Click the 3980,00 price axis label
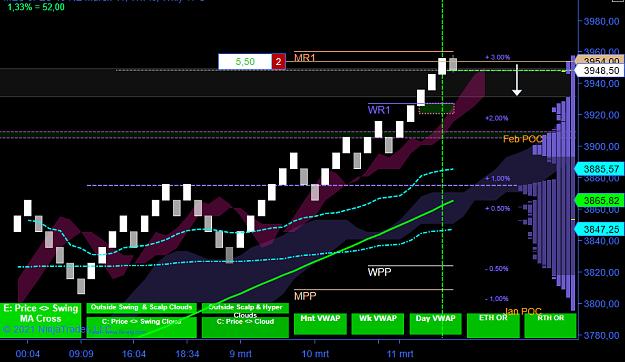The image size is (625, 362). (601, 22)
